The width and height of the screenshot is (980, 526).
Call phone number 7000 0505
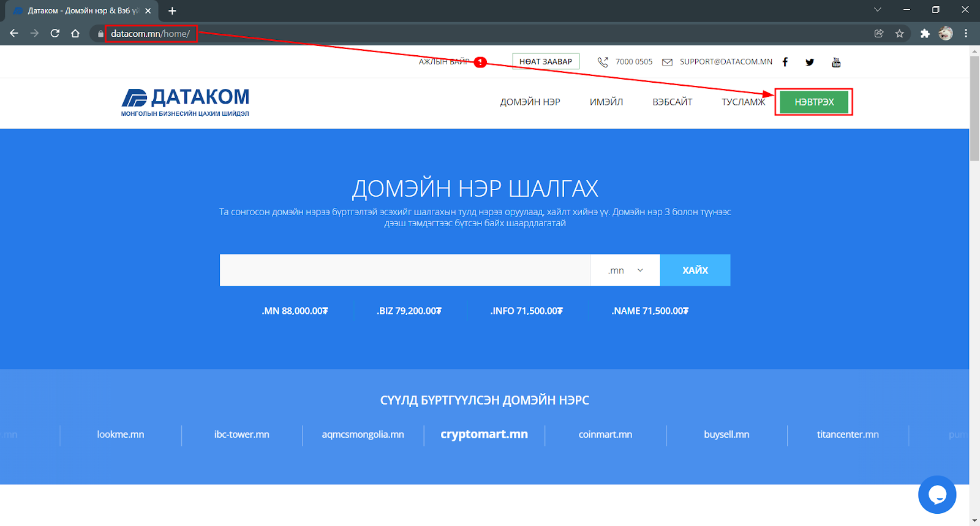pos(634,62)
